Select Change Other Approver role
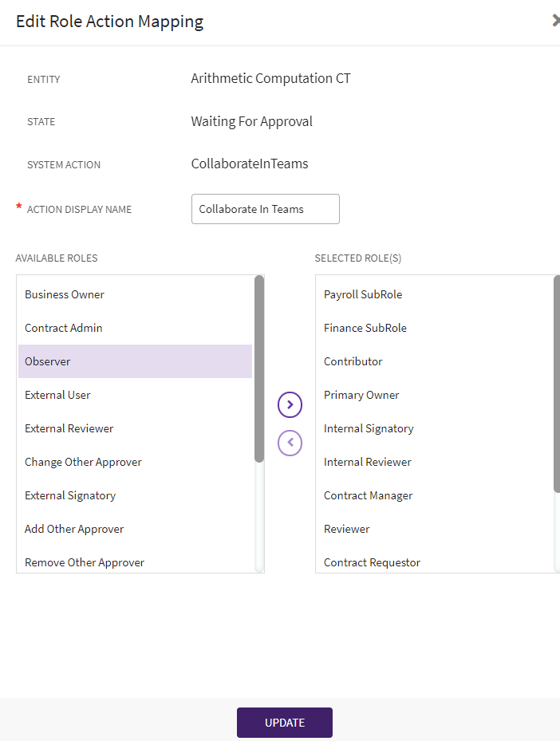The height and width of the screenshot is (741, 560). pyautogui.click(x=83, y=462)
